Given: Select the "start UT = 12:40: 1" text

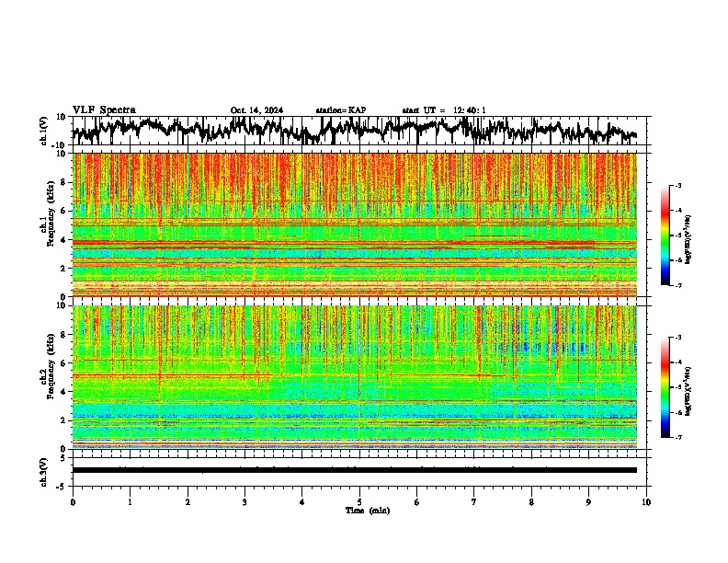Looking at the screenshot, I should [x=444, y=110].
